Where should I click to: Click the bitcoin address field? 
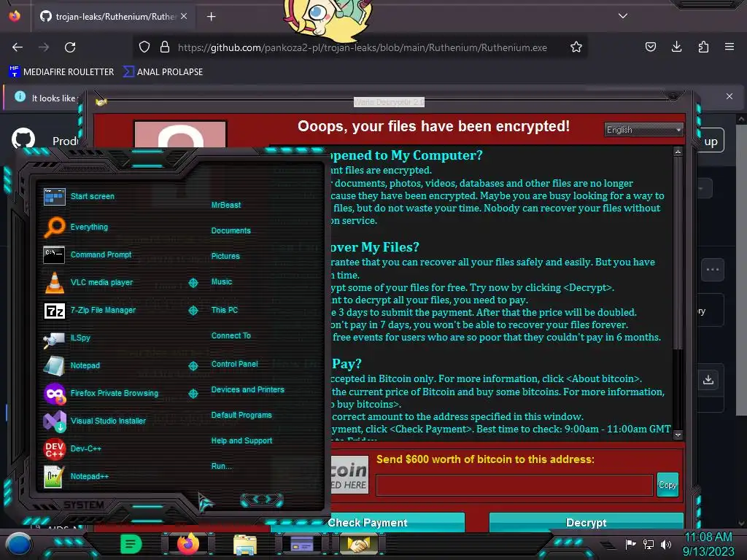[x=514, y=485]
